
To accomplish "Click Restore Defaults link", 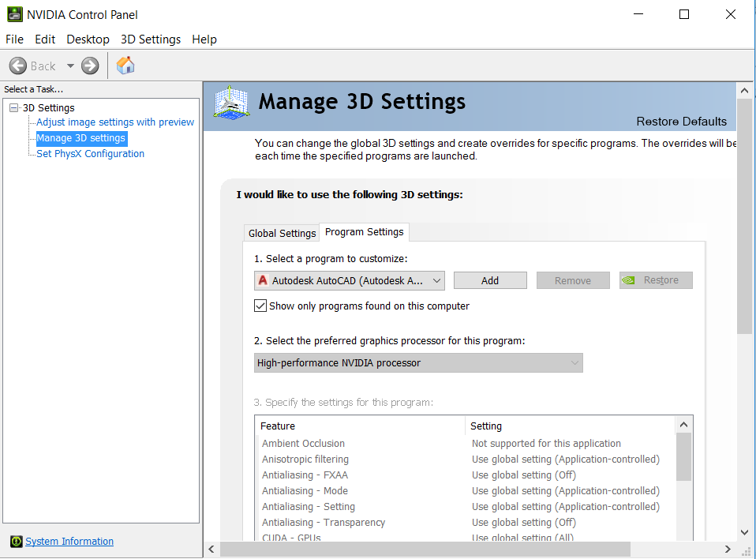I will pos(681,122).
